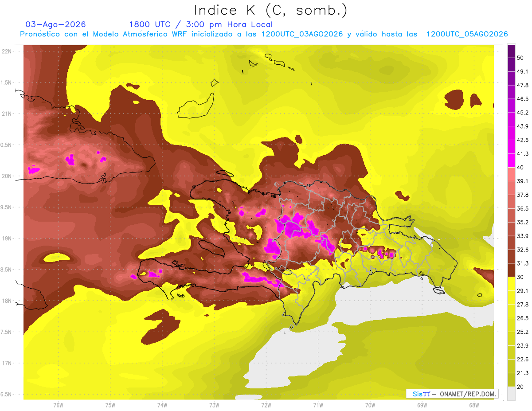Click the '73W' longitude label
The width and height of the screenshot is (532, 411).
pyautogui.click(x=214, y=405)
